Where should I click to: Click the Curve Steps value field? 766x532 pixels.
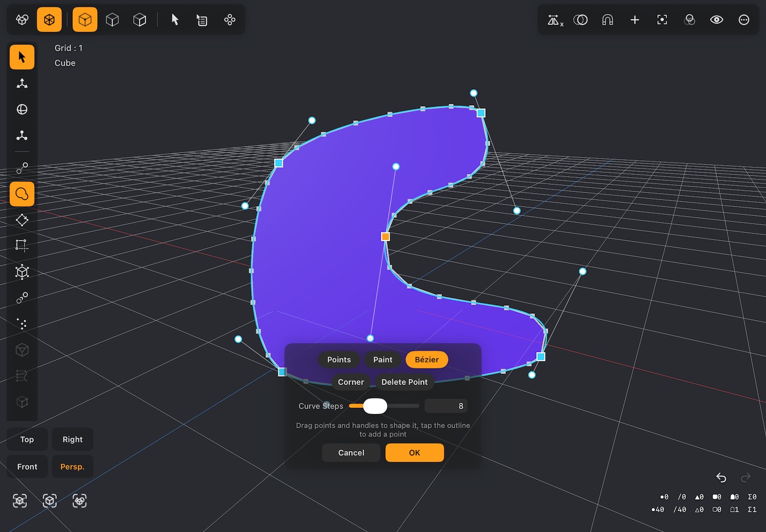[446, 406]
